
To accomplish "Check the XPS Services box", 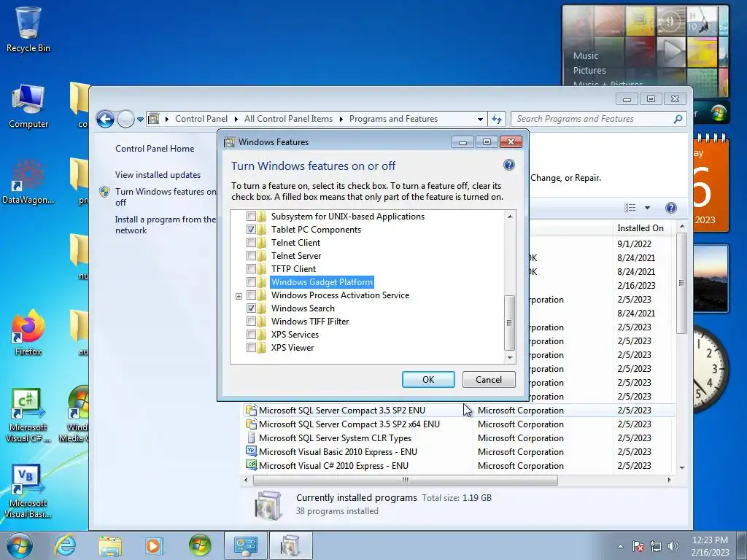I will coord(251,335).
